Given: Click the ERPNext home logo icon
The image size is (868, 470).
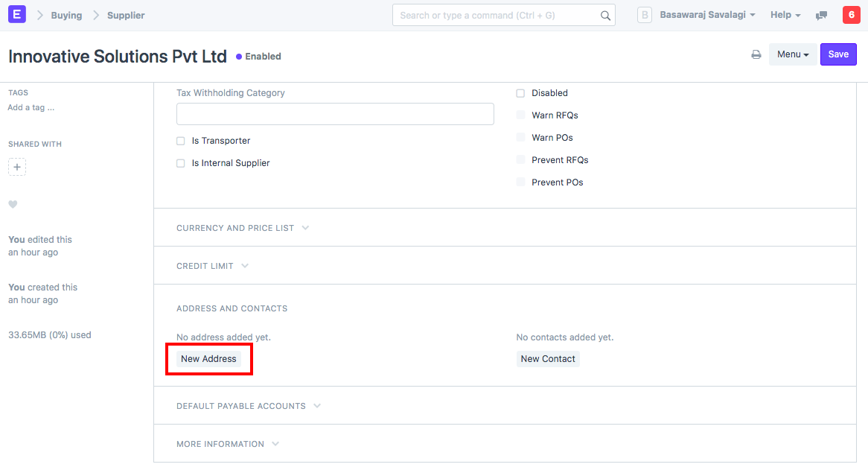Looking at the screenshot, I should click(16, 15).
